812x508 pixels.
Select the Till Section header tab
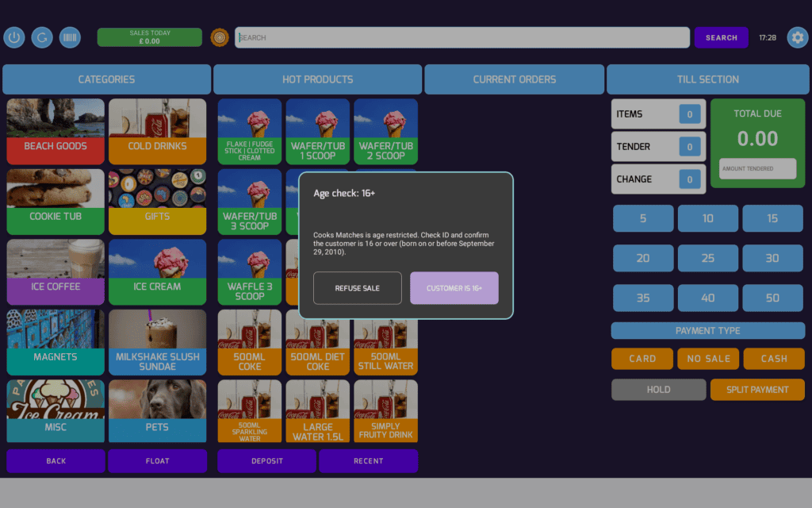708,79
